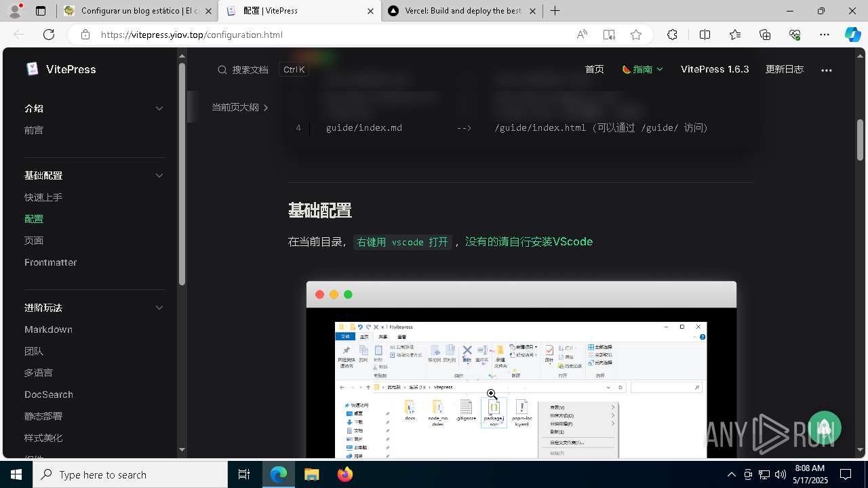
Task: Open the VitePress 1.6.3 nav menu
Action: coord(715,69)
